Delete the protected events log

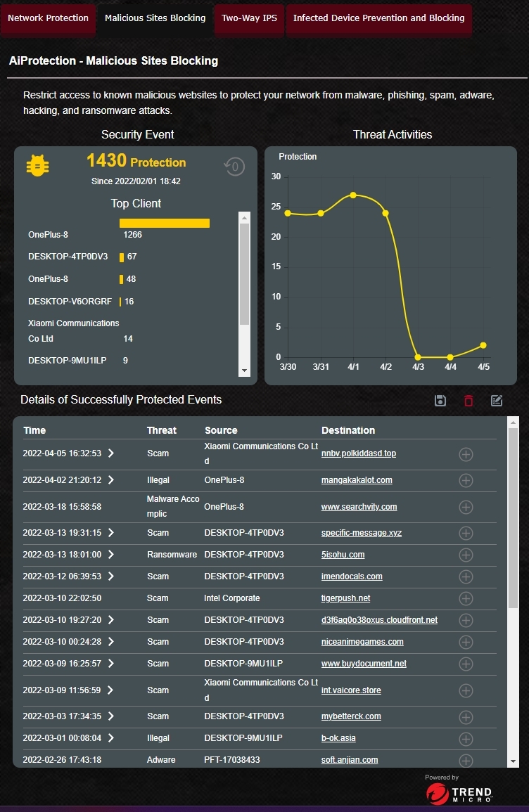[x=469, y=400]
